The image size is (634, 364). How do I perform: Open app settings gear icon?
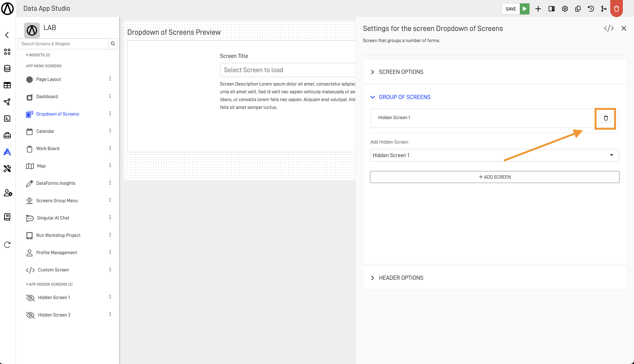pos(565,9)
